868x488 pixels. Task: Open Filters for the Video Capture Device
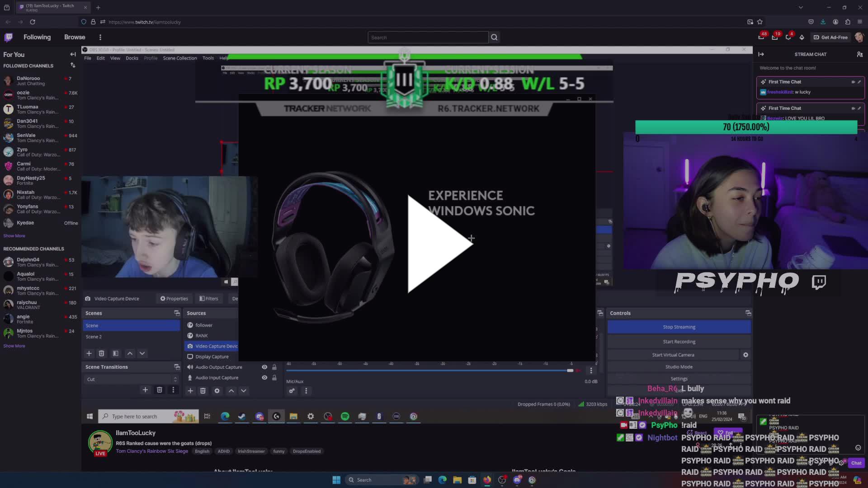point(209,298)
